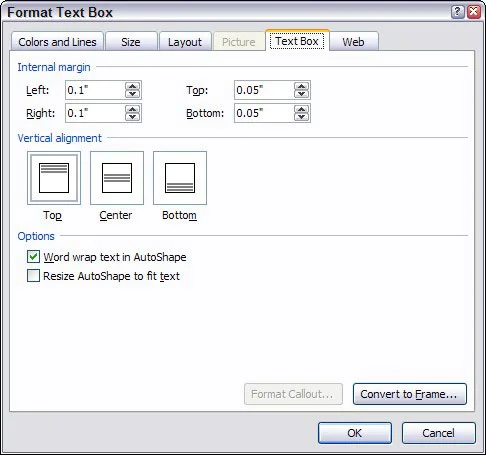486x455 pixels.
Task: Click the Resize AutoShape to fit text label
Action: pos(111,276)
